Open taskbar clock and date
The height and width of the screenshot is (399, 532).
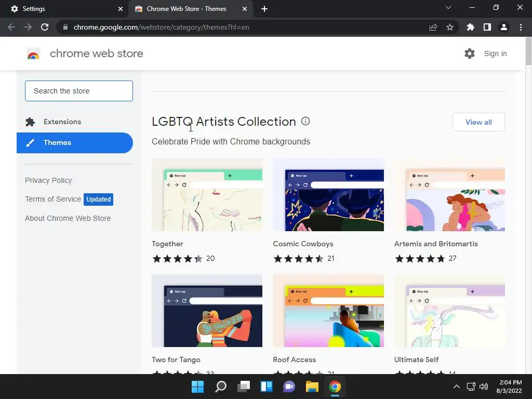509,387
